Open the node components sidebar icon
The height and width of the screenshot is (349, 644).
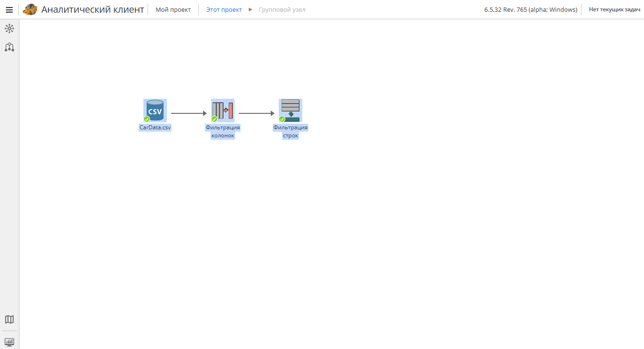pos(9,29)
